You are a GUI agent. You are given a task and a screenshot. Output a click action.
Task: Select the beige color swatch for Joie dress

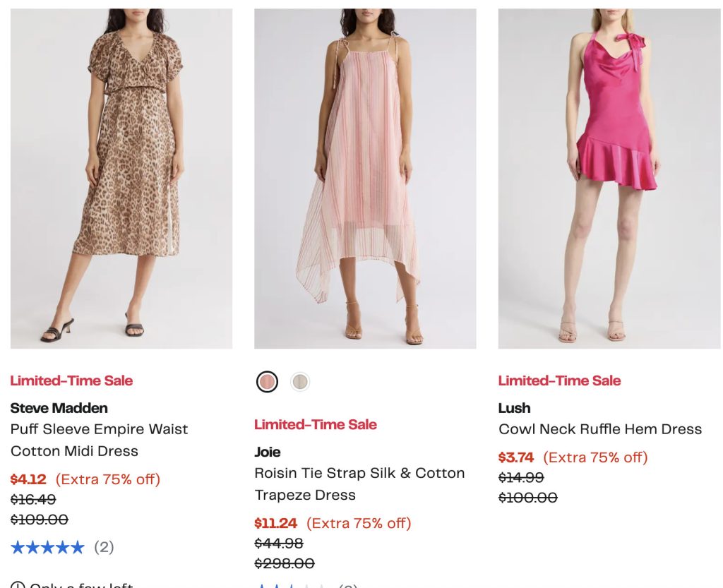tap(300, 382)
